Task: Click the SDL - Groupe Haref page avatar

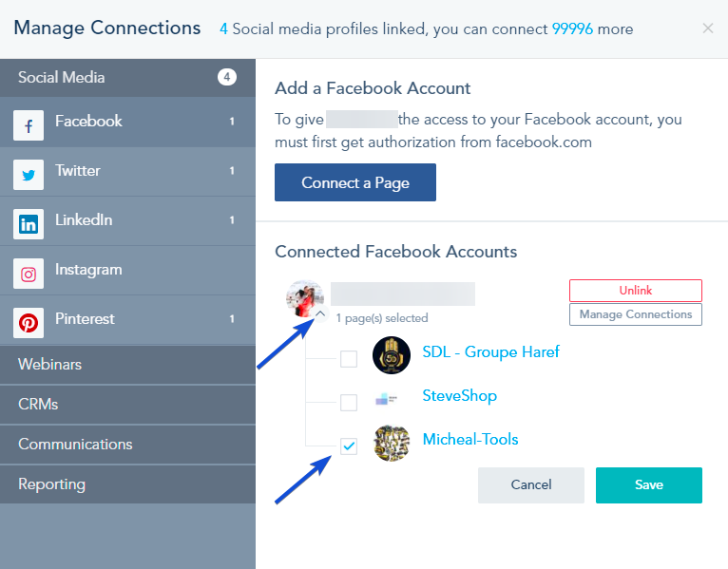Action: click(392, 355)
